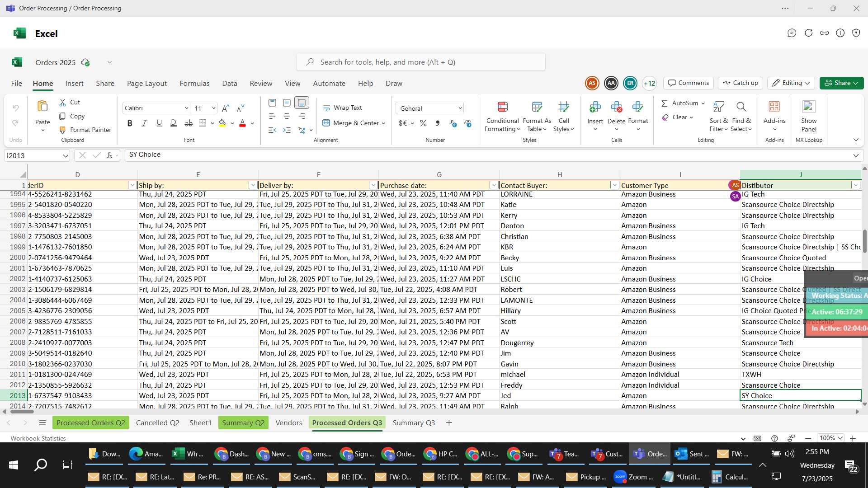
Task: Click the Double underline icon
Action: tap(174, 123)
